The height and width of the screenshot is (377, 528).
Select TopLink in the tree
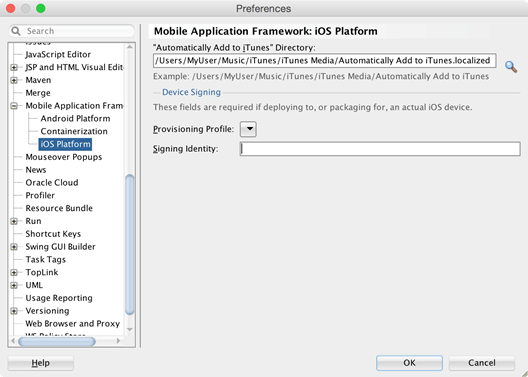pyautogui.click(x=42, y=272)
